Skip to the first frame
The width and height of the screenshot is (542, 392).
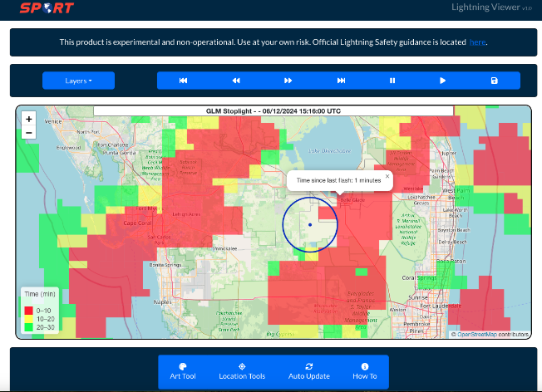183,81
